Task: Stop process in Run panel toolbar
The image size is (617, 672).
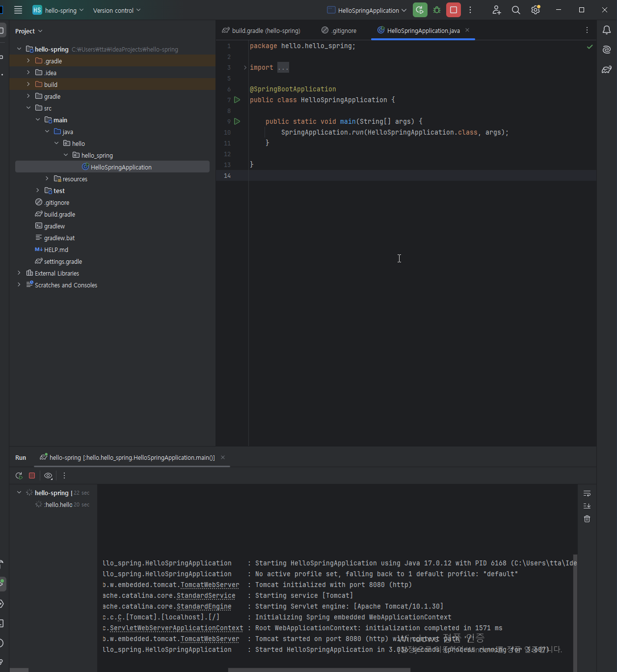Action: [x=32, y=476]
